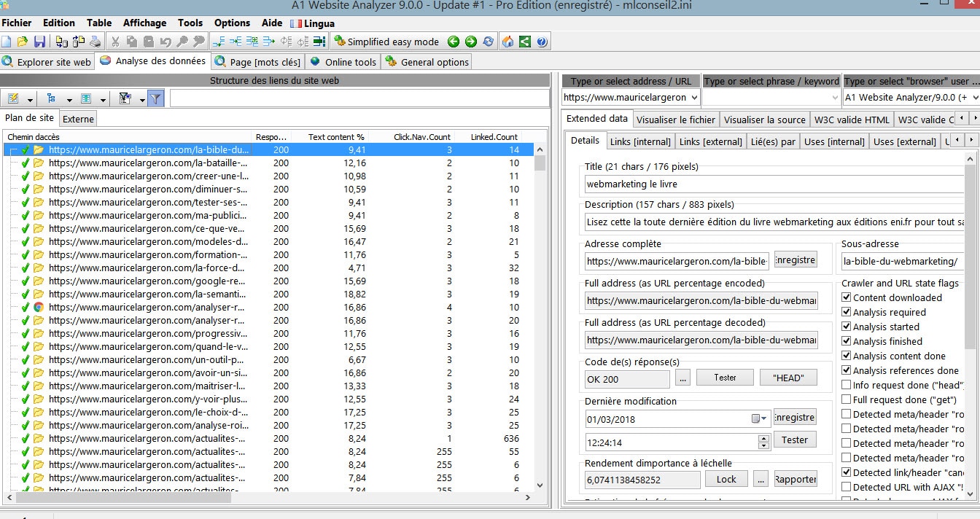Click the site list vertical scrollbar
980x519 pixels.
point(540,317)
